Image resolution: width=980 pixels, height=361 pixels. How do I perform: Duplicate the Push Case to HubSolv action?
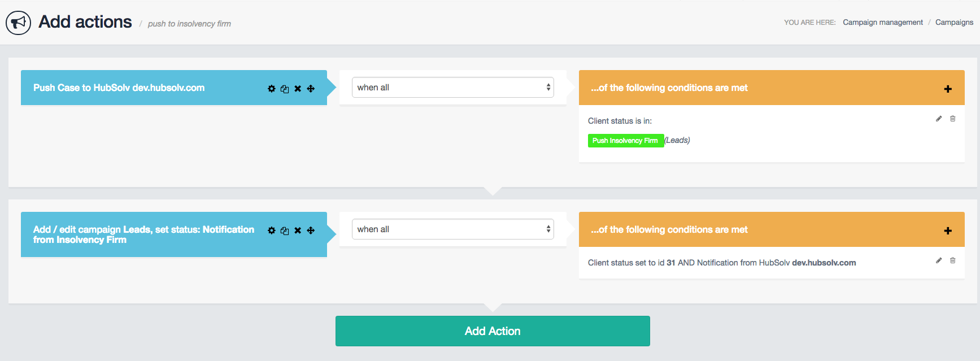pos(285,89)
